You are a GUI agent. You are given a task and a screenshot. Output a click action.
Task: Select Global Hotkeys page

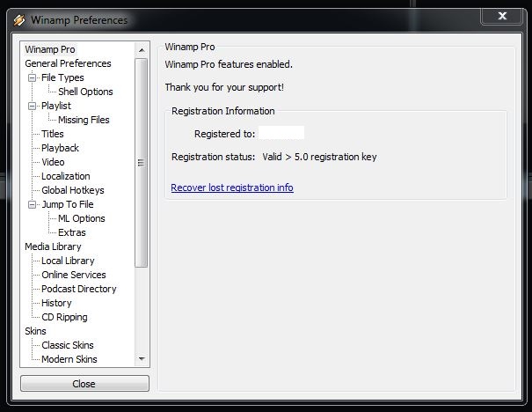click(73, 190)
